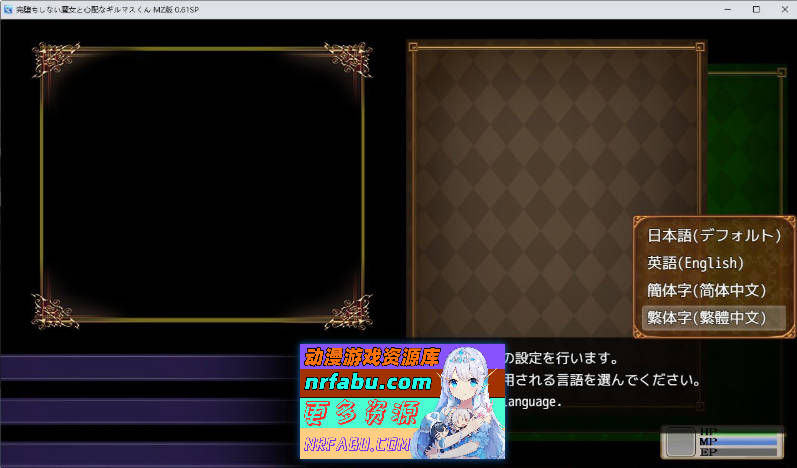Click the game icon in the title bar

point(8,8)
